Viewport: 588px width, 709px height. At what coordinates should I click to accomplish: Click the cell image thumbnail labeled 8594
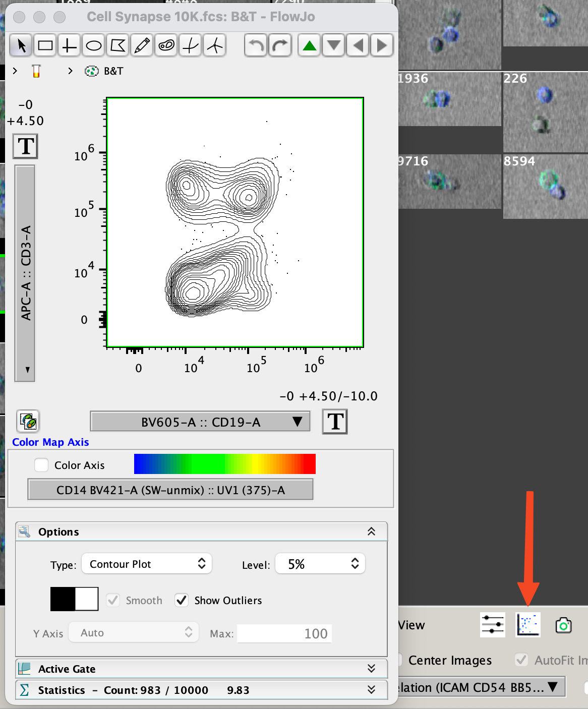pyautogui.click(x=545, y=187)
